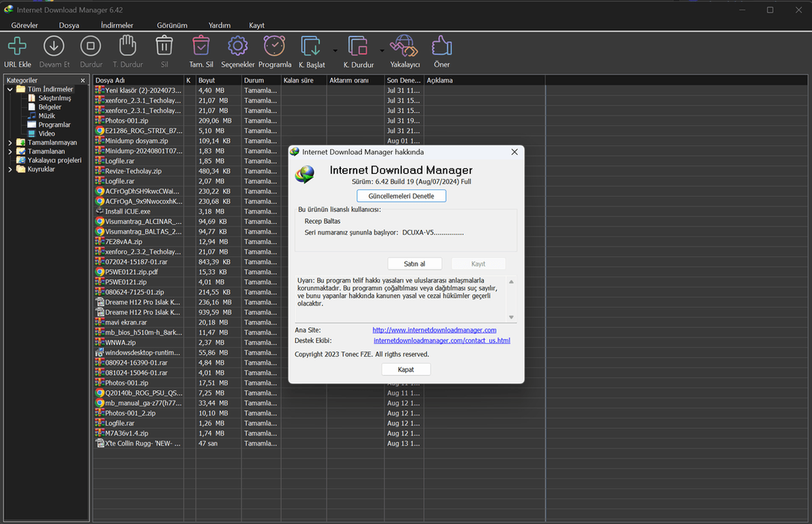
Task: Select Revize-Techolay.zip row
Action: click(320, 171)
